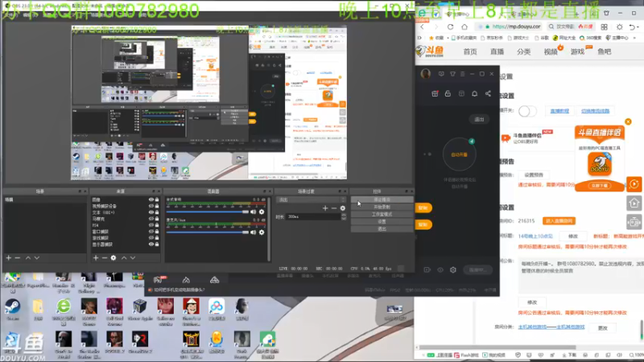
Task: Open 游戏 tab on Douyu navigation
Action: coord(577,51)
